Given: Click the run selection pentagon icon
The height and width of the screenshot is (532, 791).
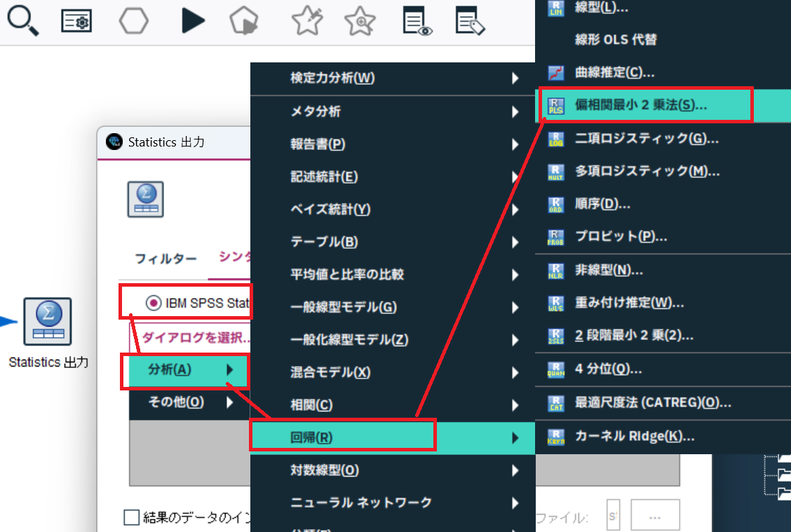Looking at the screenshot, I should tap(244, 21).
